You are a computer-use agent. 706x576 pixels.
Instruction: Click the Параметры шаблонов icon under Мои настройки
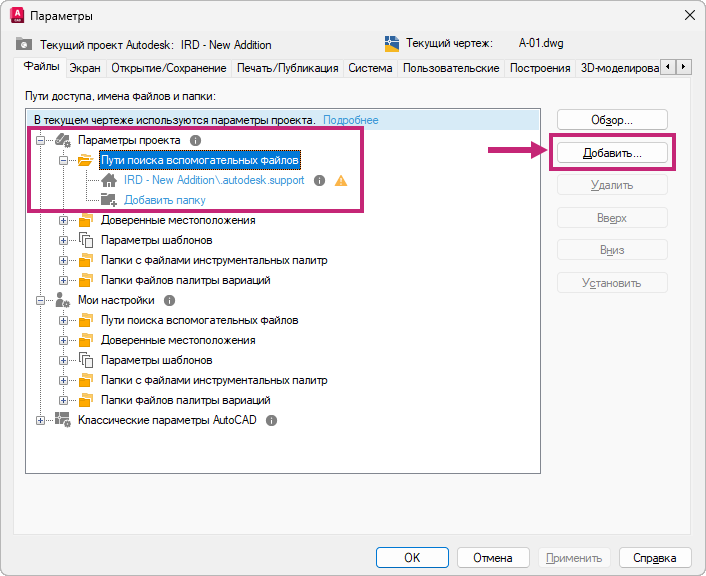pos(86,360)
